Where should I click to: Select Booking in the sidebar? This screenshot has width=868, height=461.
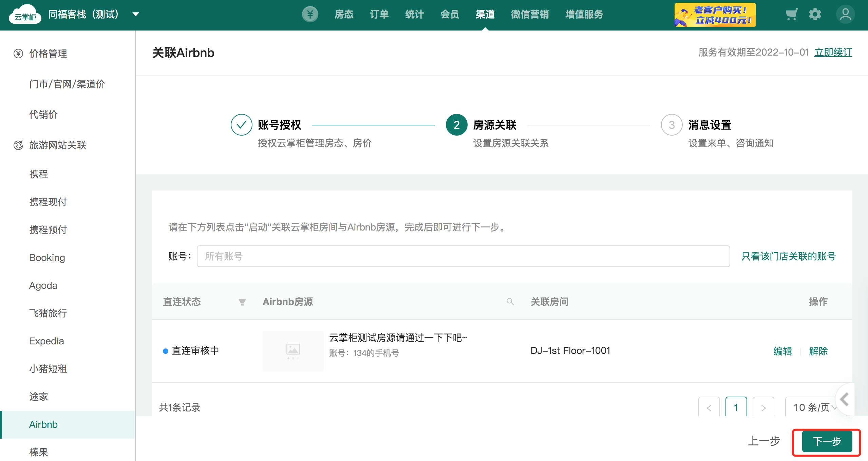[47, 258]
